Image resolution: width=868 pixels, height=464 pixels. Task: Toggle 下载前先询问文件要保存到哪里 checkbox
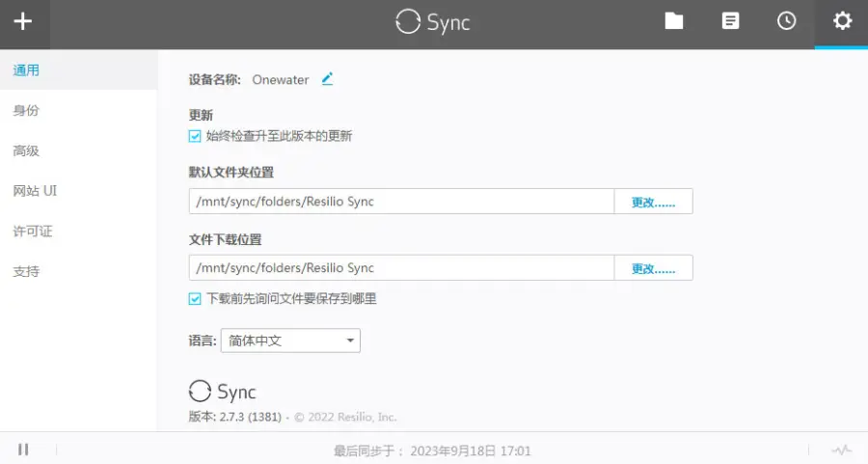pos(195,299)
